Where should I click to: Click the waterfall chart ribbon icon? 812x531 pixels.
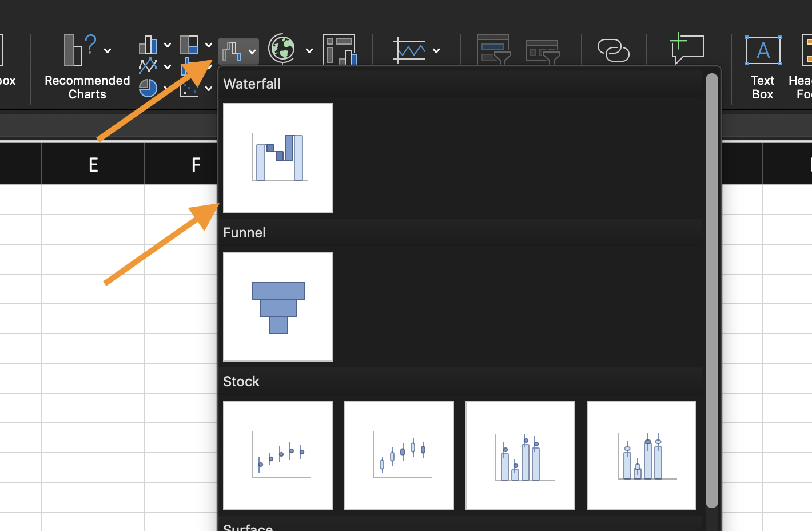pyautogui.click(x=232, y=51)
